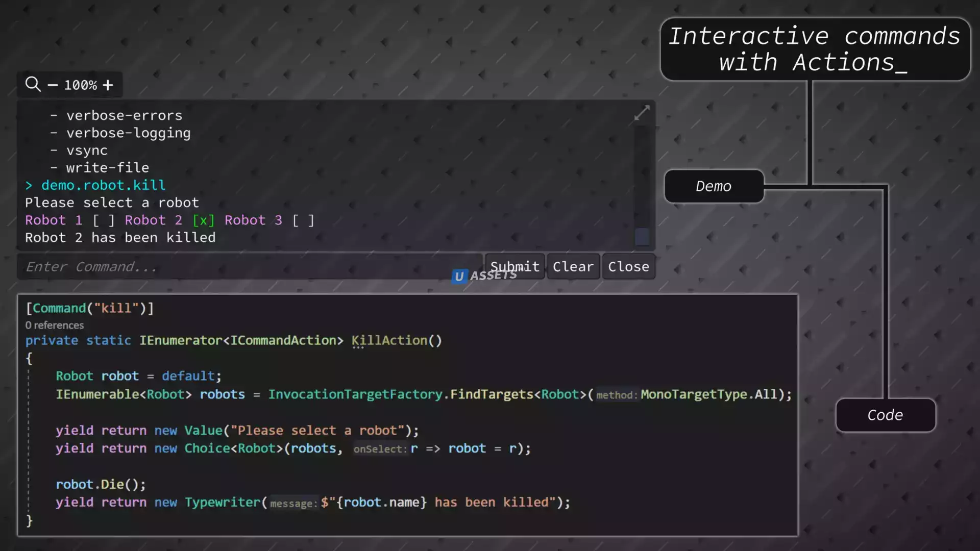The height and width of the screenshot is (551, 980).
Task: Click the 0 references CodeLens link
Action: click(x=55, y=325)
